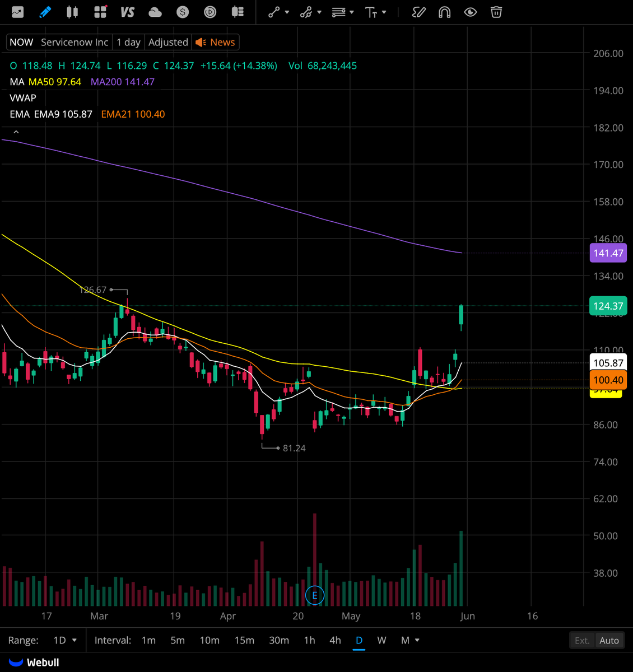Image resolution: width=633 pixels, height=672 pixels.
Task: Click the VS compare icon
Action: [128, 12]
